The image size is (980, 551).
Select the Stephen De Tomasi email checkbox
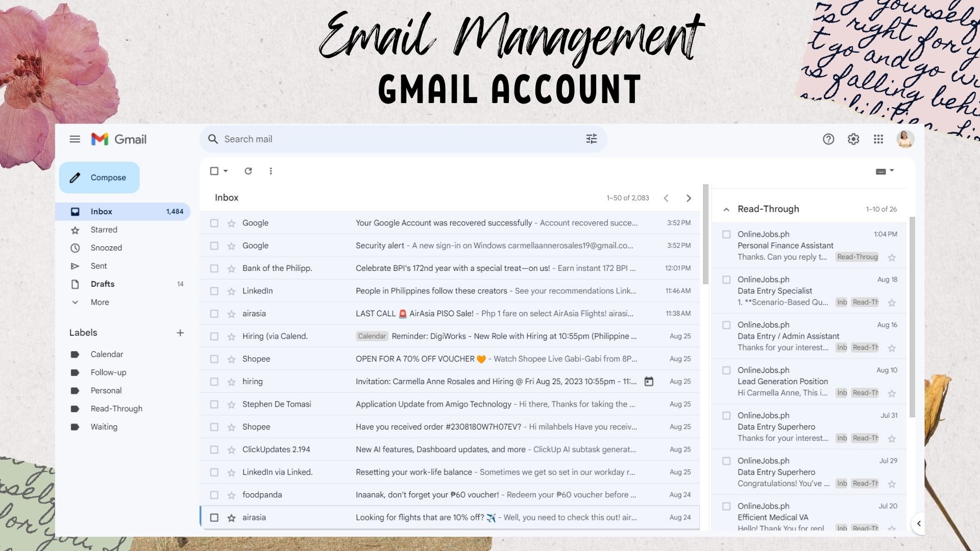coord(214,405)
